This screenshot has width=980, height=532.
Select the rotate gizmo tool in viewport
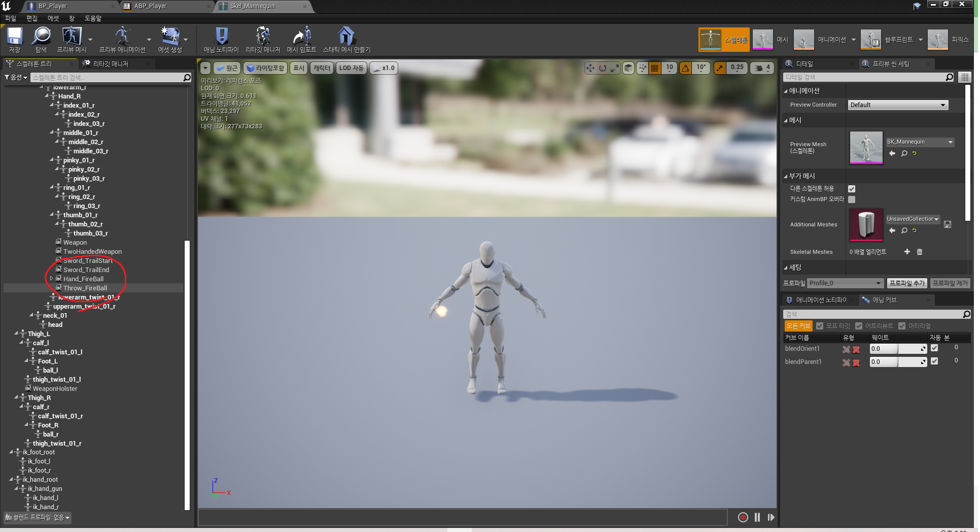603,68
